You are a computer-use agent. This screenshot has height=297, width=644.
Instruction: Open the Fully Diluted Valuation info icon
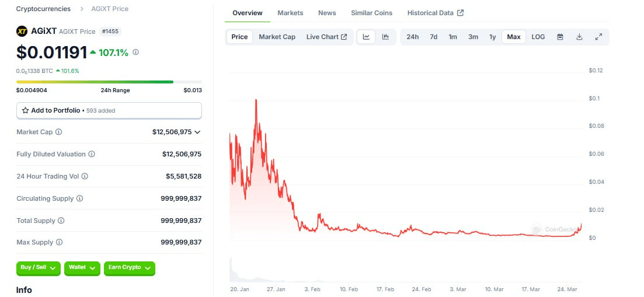pyautogui.click(x=92, y=154)
